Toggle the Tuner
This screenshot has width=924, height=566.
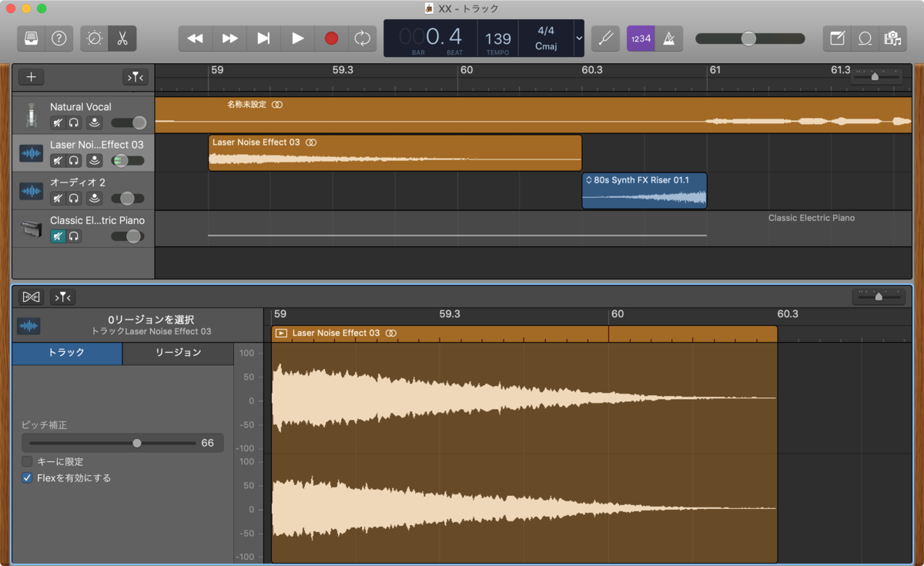coord(605,39)
